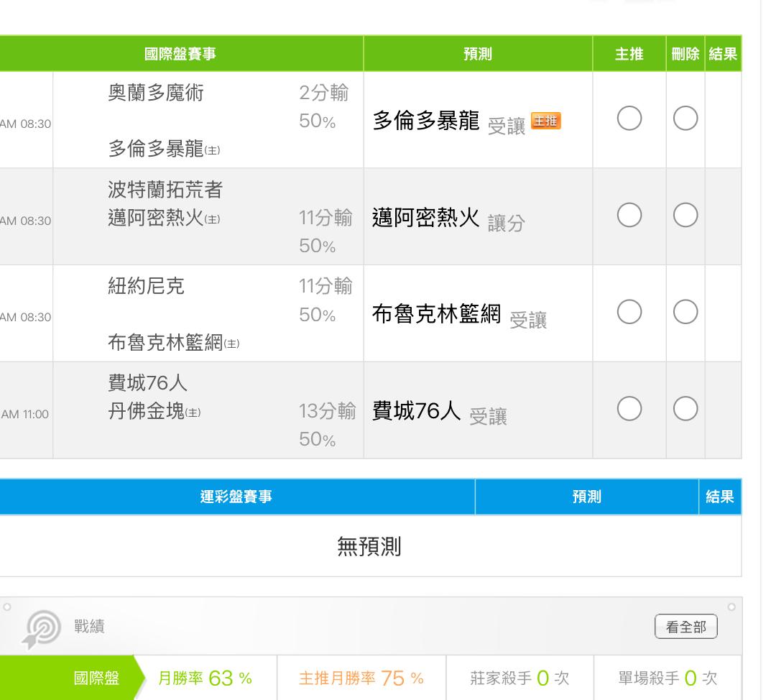Click the 戰績 section label
The image size is (771, 700).
(x=89, y=627)
